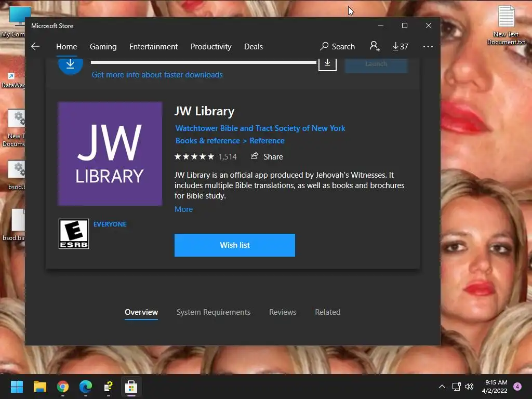Launch Google Chrome from the taskbar
Image resolution: width=532 pixels, height=399 pixels.
63,387
